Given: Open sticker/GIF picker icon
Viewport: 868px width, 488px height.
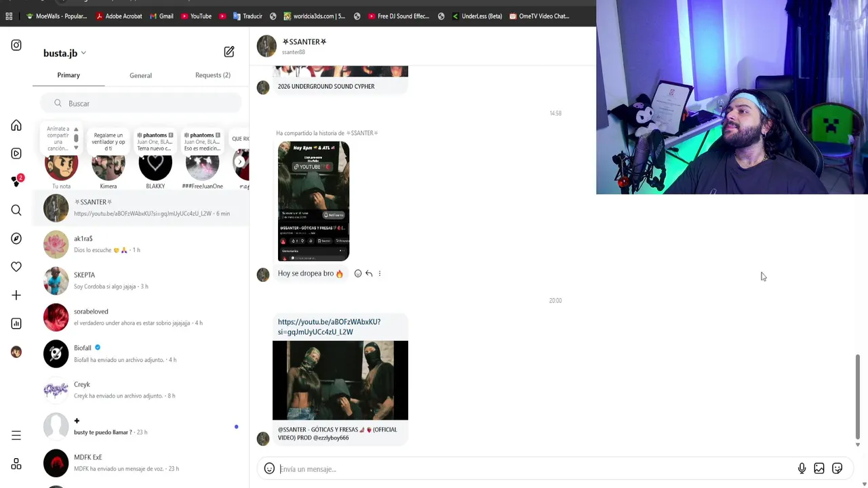Looking at the screenshot, I should tap(837, 468).
